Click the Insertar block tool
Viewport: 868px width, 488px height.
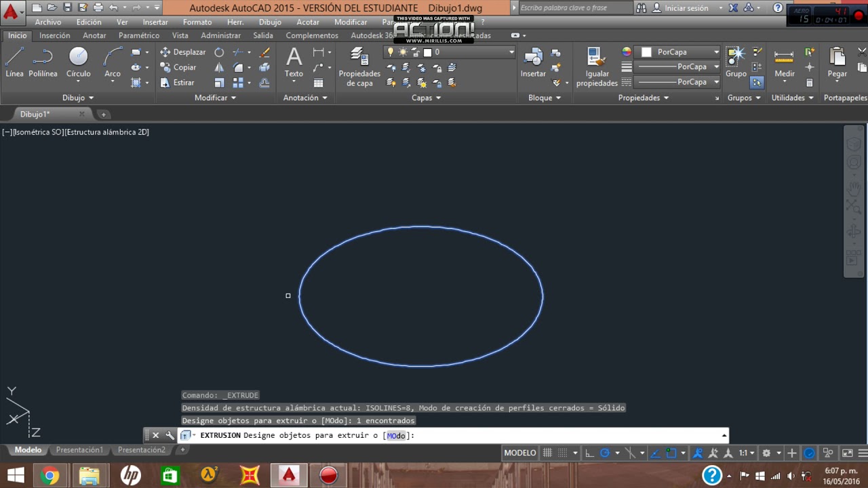[533, 63]
